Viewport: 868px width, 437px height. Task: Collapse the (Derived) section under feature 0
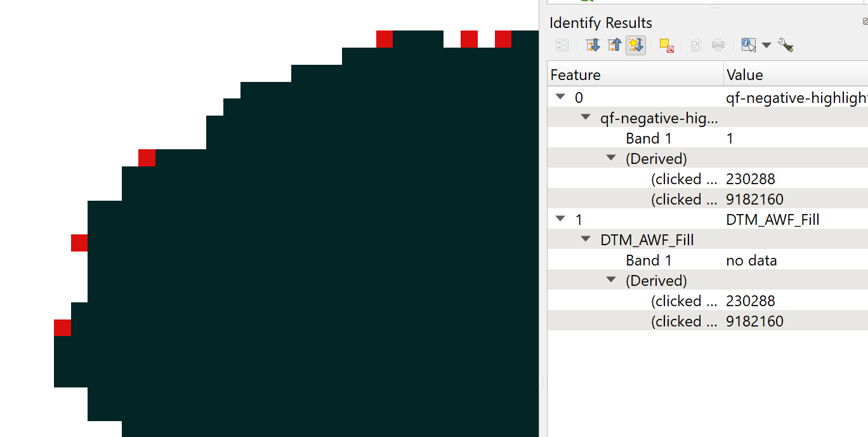tap(610, 158)
